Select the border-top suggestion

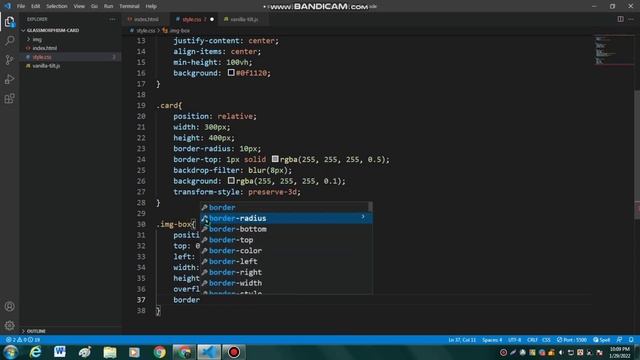click(x=286, y=240)
